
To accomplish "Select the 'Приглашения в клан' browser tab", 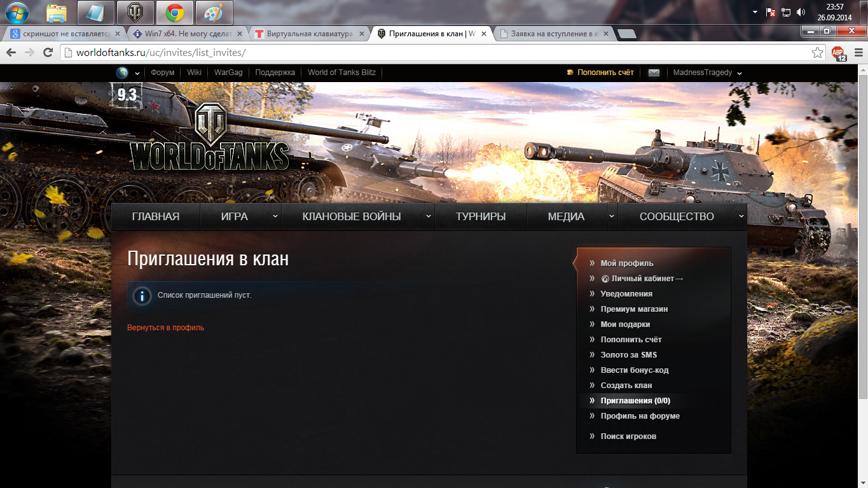I will [x=431, y=34].
